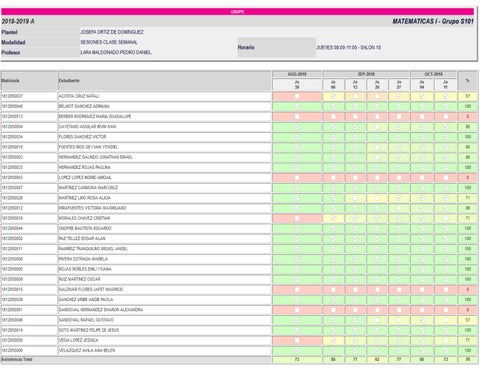Select the AGO-2018 month column header
The image size is (480, 371).
[x=297, y=74]
